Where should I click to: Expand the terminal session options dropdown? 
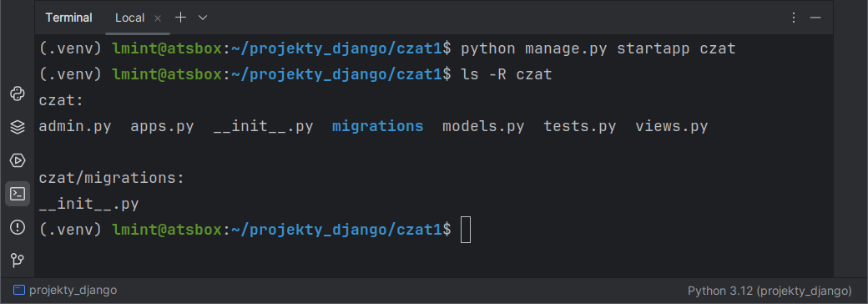203,18
